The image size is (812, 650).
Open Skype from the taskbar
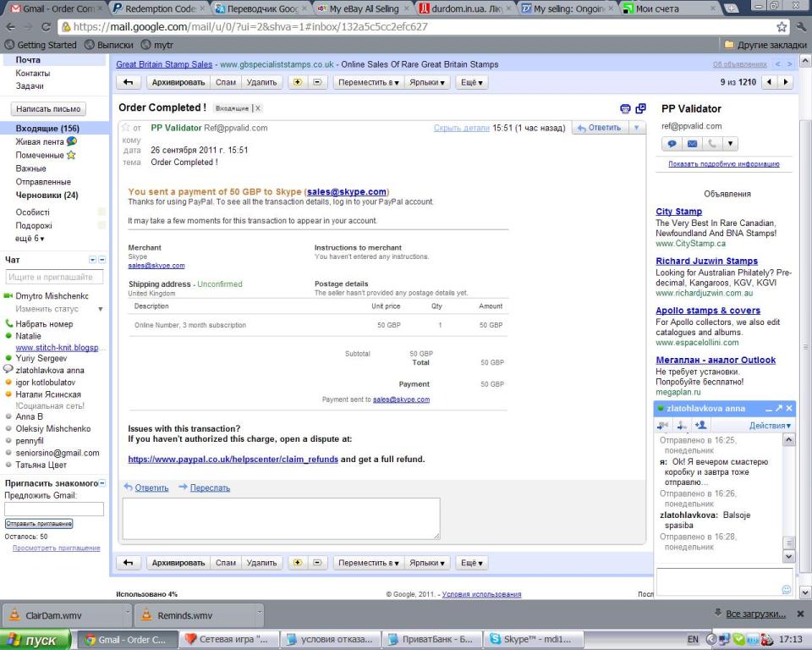pos(532,640)
